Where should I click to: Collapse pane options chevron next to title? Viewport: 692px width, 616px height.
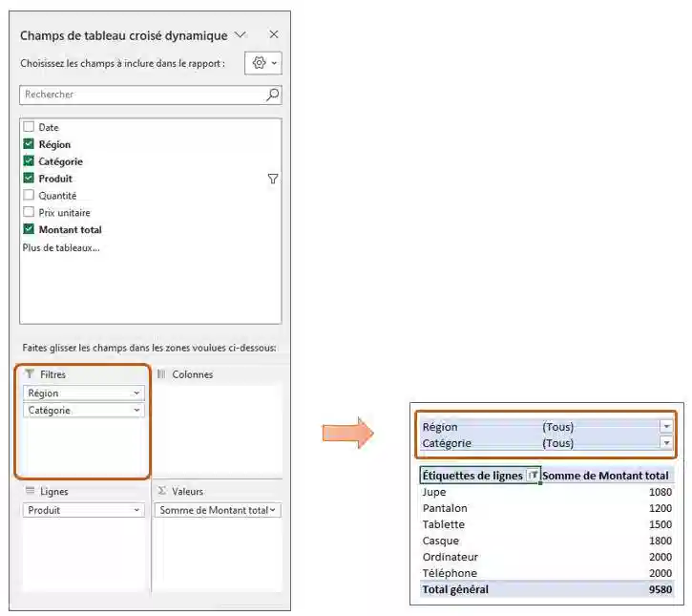[x=241, y=35]
